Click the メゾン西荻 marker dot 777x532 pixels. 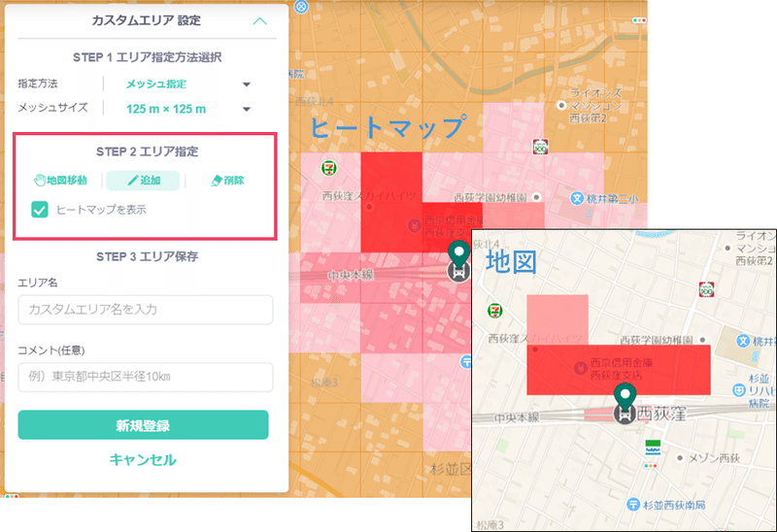(x=680, y=458)
